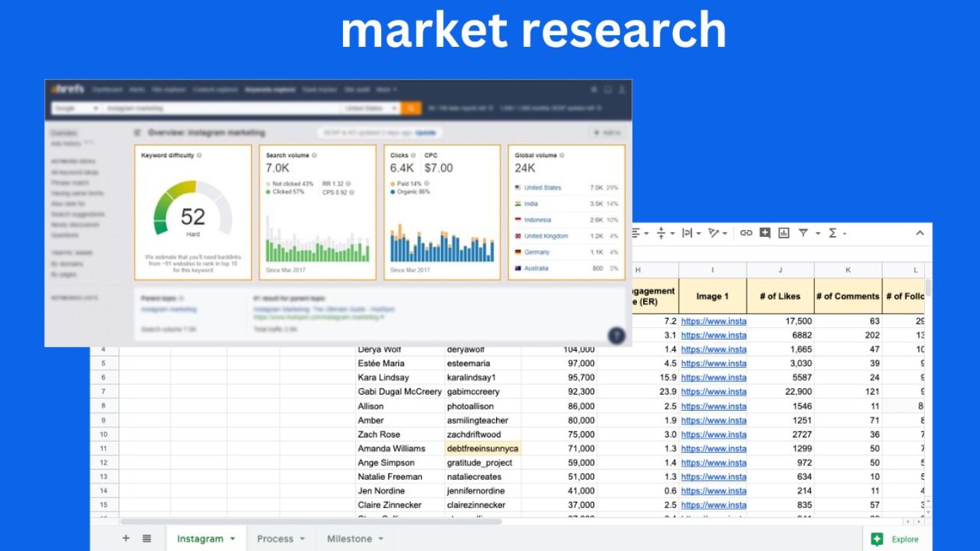The image size is (980, 551).
Task: Click the Clicks info icon
Action: pyautogui.click(x=414, y=155)
